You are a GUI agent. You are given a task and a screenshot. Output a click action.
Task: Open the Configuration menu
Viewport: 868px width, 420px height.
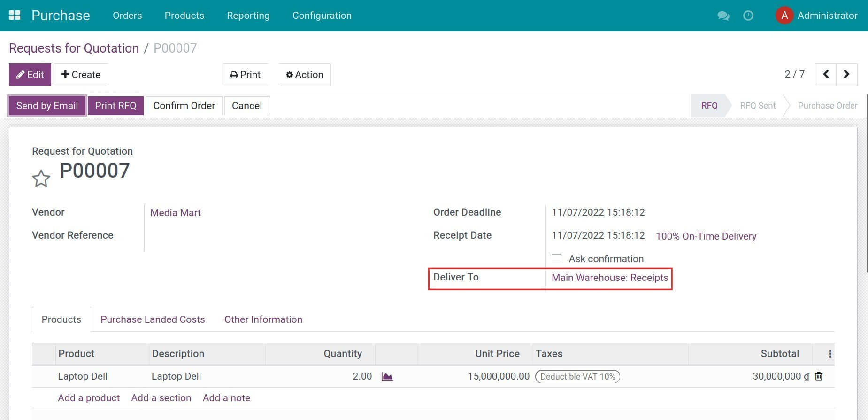(322, 16)
